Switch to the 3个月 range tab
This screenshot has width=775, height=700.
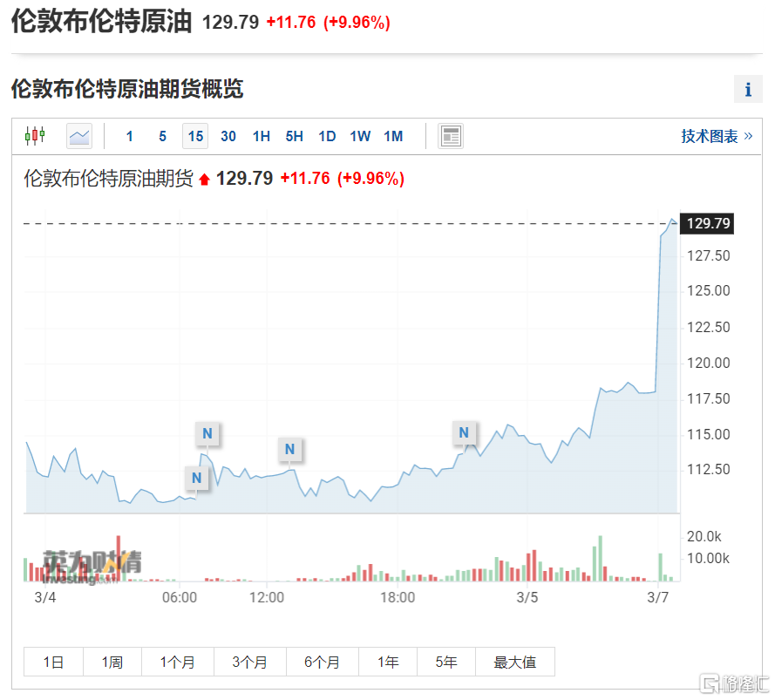click(249, 663)
